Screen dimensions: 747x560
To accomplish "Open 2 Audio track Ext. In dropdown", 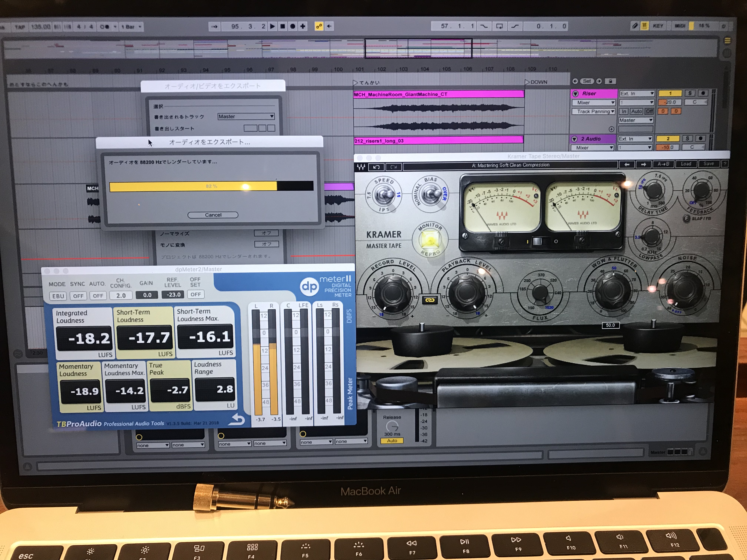I will [x=635, y=139].
